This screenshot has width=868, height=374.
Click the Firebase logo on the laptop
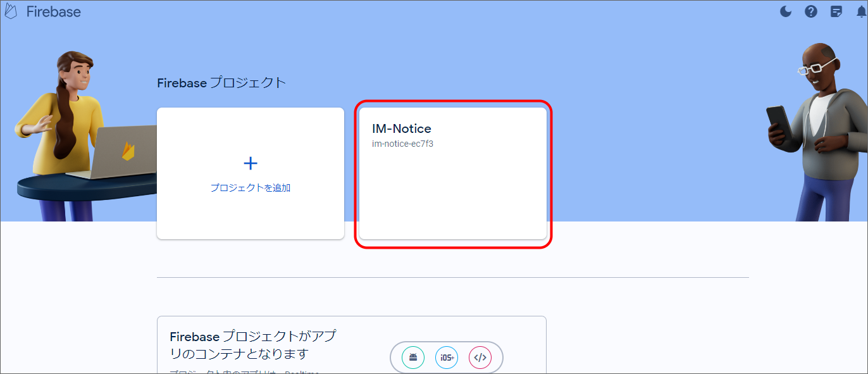click(128, 151)
